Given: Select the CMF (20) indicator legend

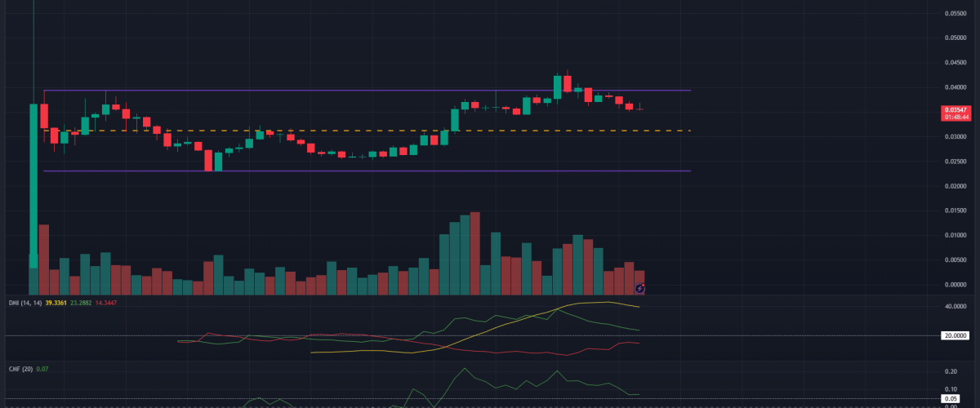Looking at the screenshot, I should [19, 369].
